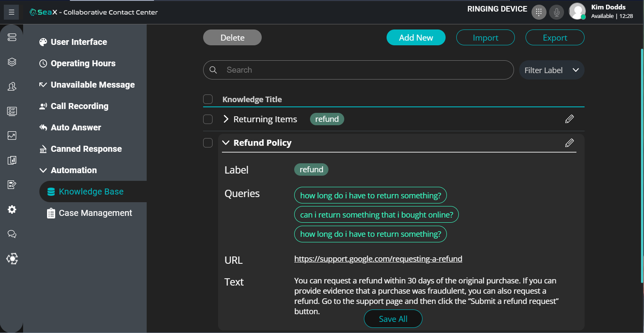The height and width of the screenshot is (333, 644).
Task: Check the Refund Policy checkbox
Action: pos(208,143)
